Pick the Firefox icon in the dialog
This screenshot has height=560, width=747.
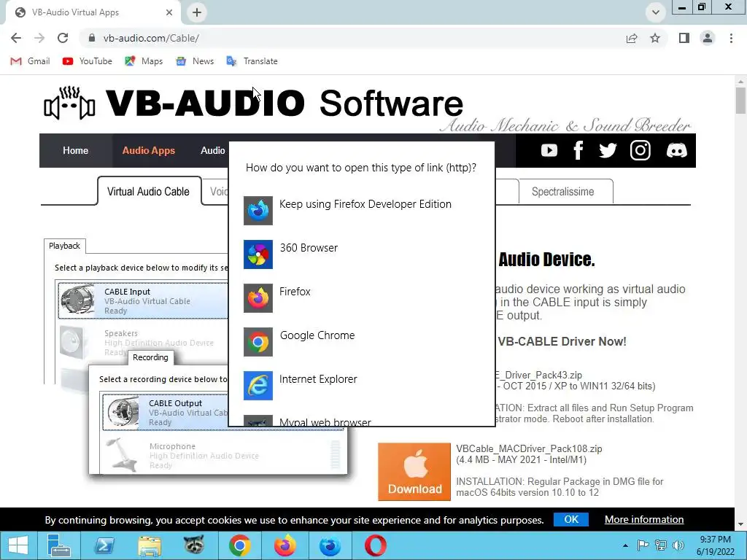pyautogui.click(x=258, y=298)
